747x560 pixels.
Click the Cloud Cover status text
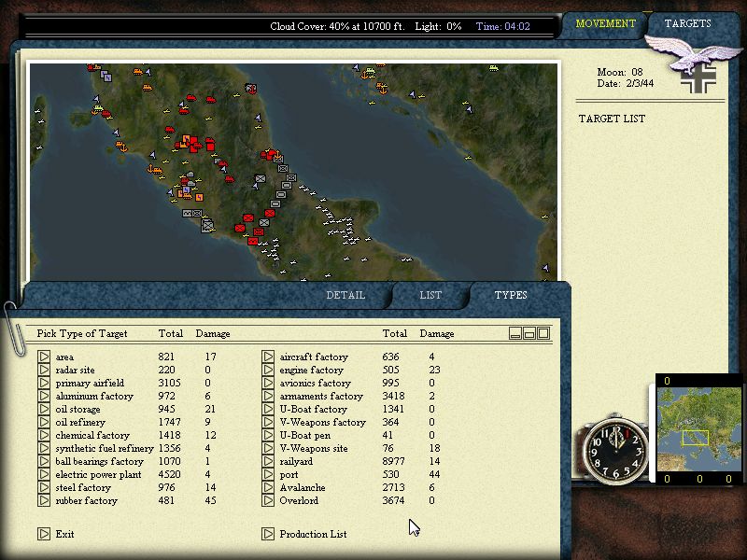pos(337,27)
